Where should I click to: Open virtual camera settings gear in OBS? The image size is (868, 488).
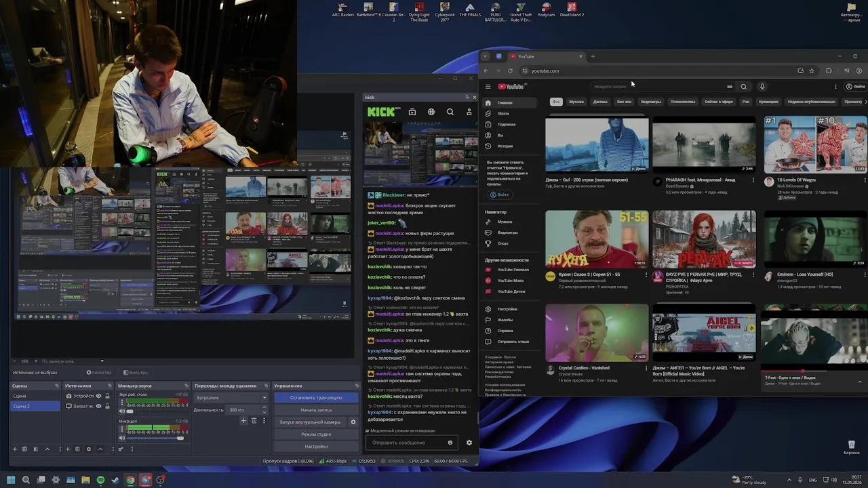pos(353,422)
